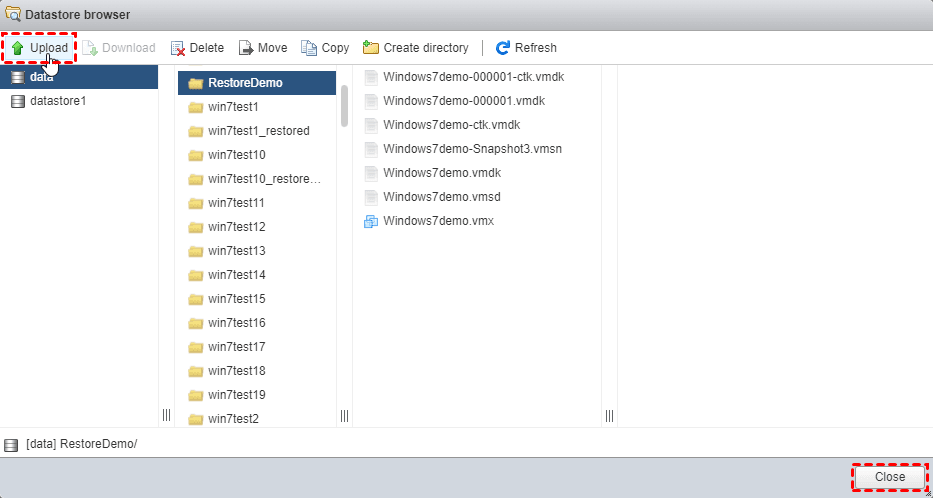Screen dimensions: 933x498
Task: Click the Windows7demo.vmx file icon
Action: [371, 221]
